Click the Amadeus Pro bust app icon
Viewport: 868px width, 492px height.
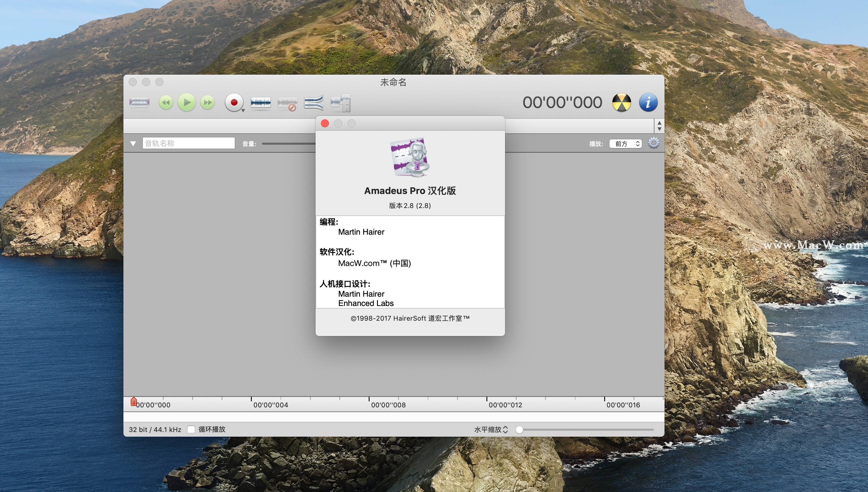(x=410, y=156)
